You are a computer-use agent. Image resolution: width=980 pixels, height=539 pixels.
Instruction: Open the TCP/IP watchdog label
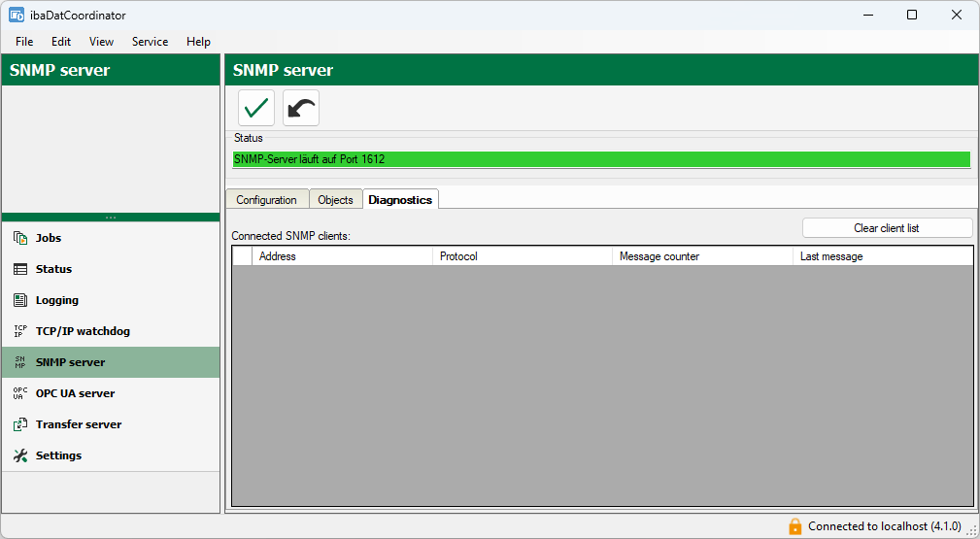point(83,331)
